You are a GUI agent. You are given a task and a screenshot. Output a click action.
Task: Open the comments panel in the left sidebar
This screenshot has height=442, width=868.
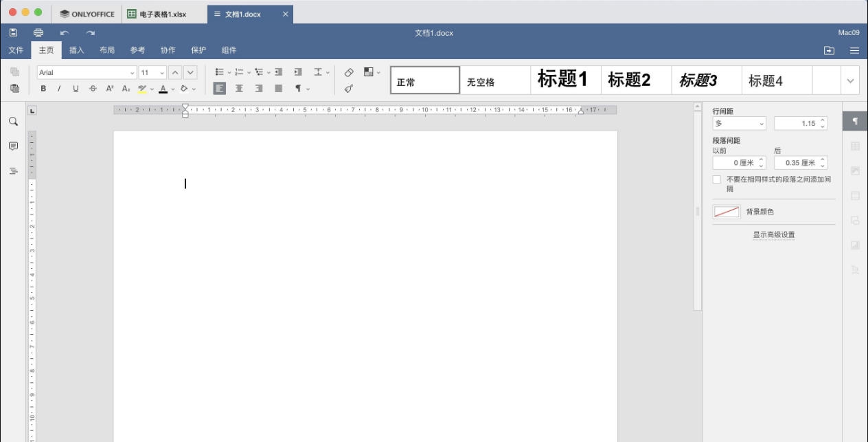pyautogui.click(x=12, y=144)
